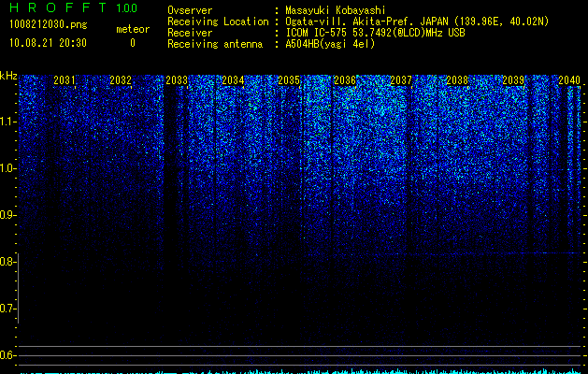Image resolution: width=588 pixels, height=374 pixels.
Task: Click the 2034 time marker
Action: tap(233, 80)
